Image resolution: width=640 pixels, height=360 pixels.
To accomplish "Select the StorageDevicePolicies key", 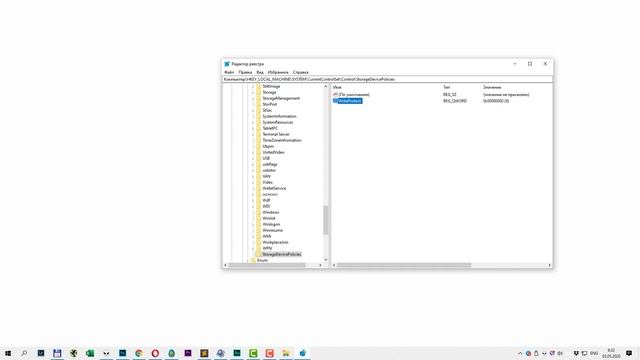I will pos(282,254).
